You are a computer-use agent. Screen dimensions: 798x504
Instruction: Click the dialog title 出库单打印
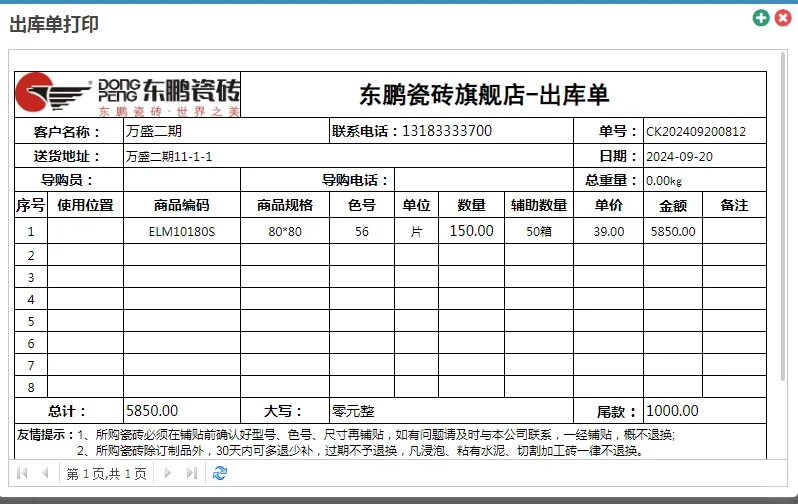54,24
